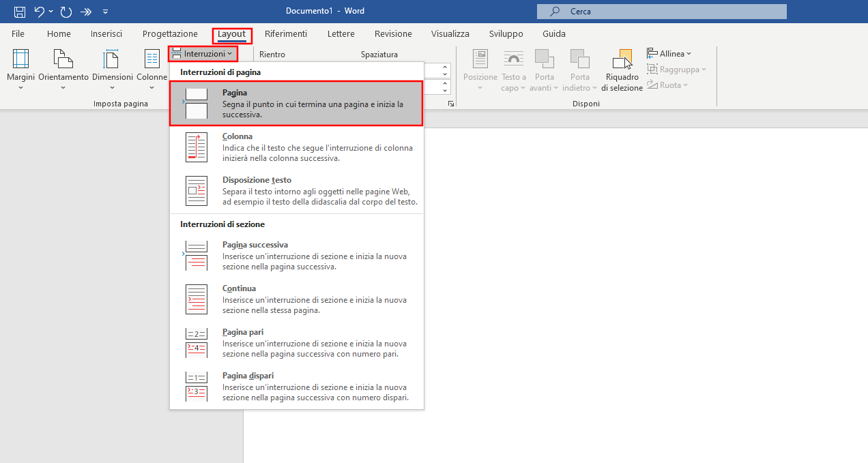
Task: Open Imposta pagina dialog launcher
Action: pyautogui.click(x=450, y=104)
